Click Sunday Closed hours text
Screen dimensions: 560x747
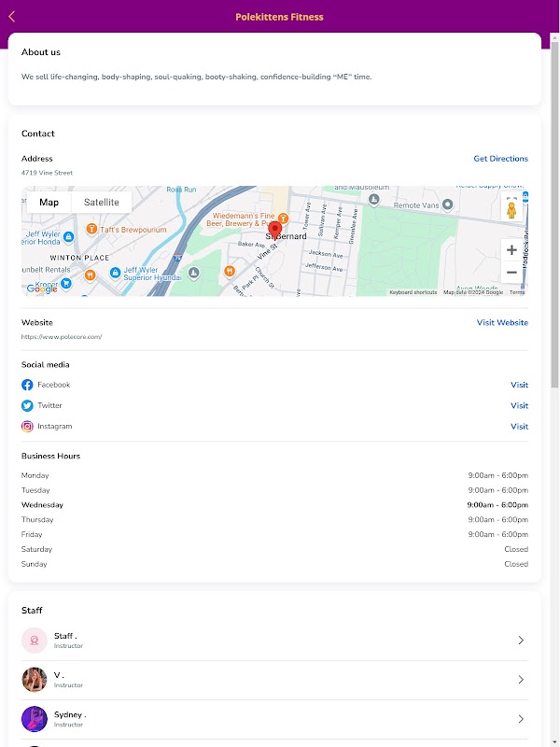point(516,564)
